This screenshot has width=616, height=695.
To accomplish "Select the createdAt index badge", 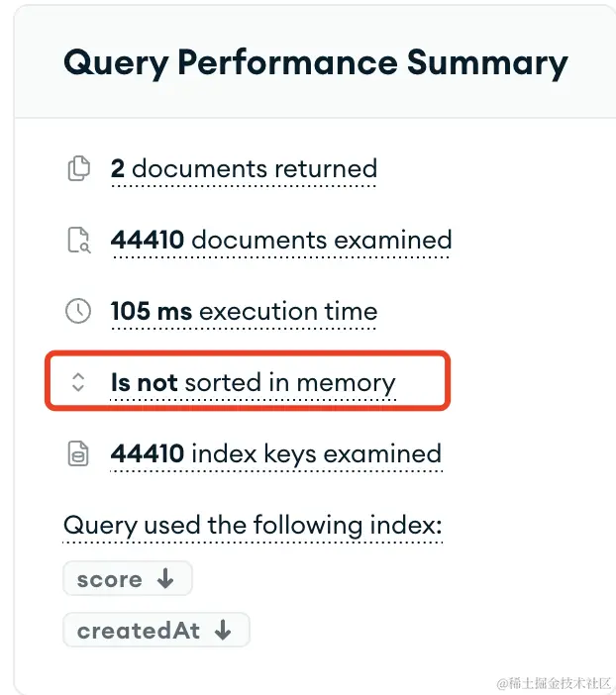I will tap(156, 630).
